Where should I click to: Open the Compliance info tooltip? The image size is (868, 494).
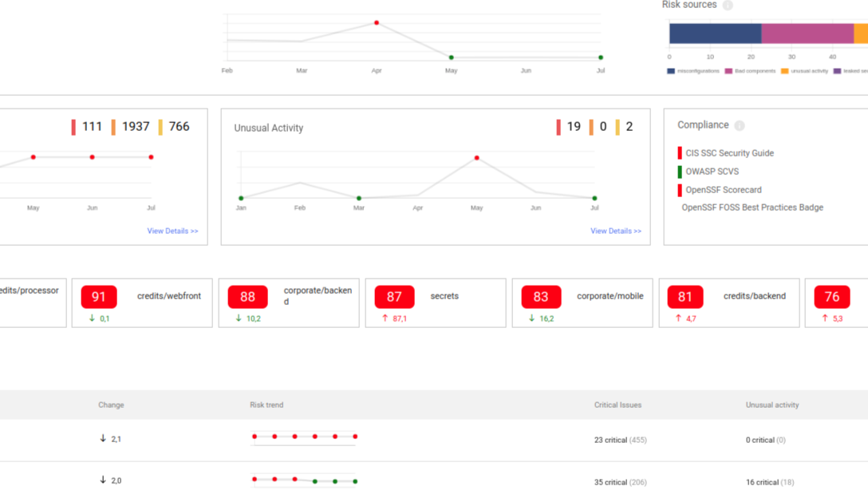click(x=739, y=125)
